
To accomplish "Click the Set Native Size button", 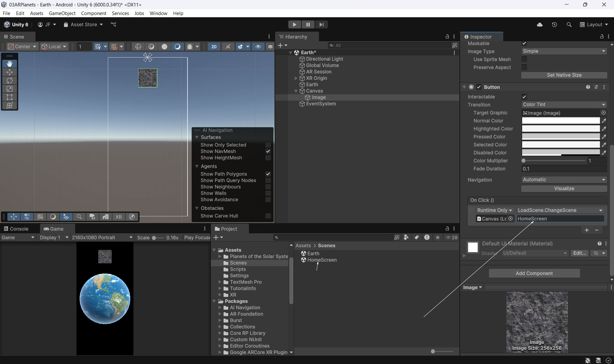I will [x=564, y=75].
